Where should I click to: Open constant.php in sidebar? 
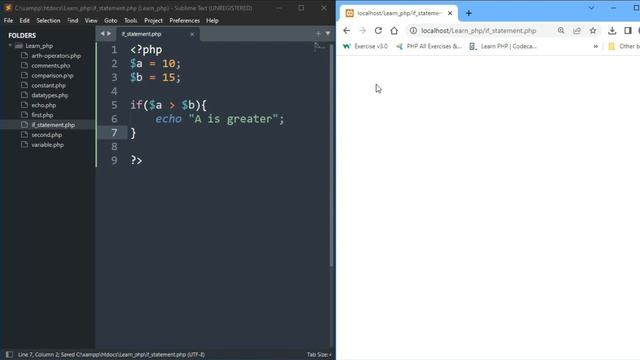pyautogui.click(x=48, y=85)
